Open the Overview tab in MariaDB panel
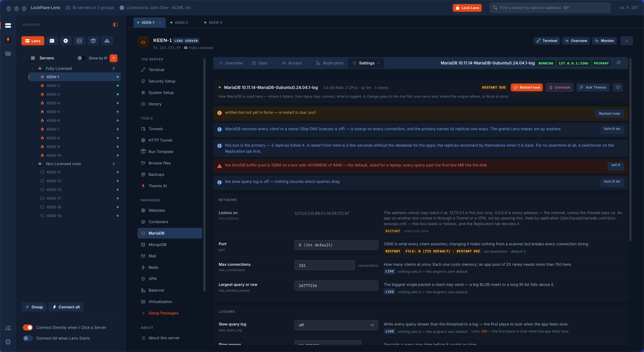 [231, 63]
